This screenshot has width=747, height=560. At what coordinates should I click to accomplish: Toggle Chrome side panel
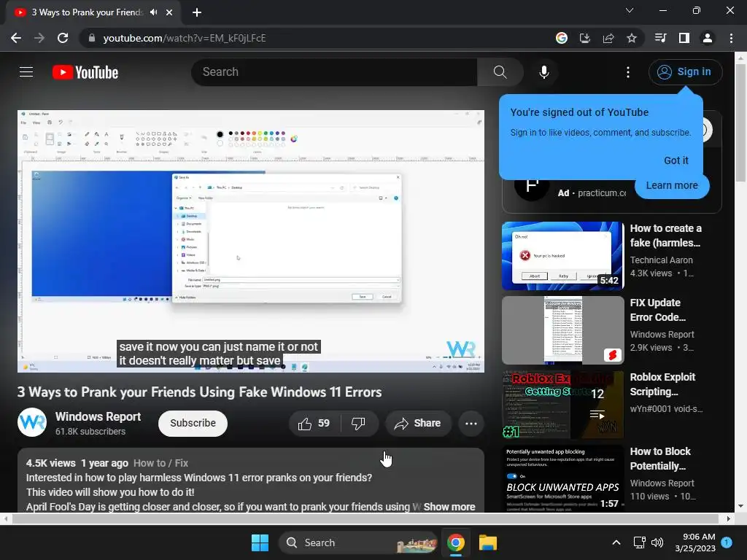684,38
